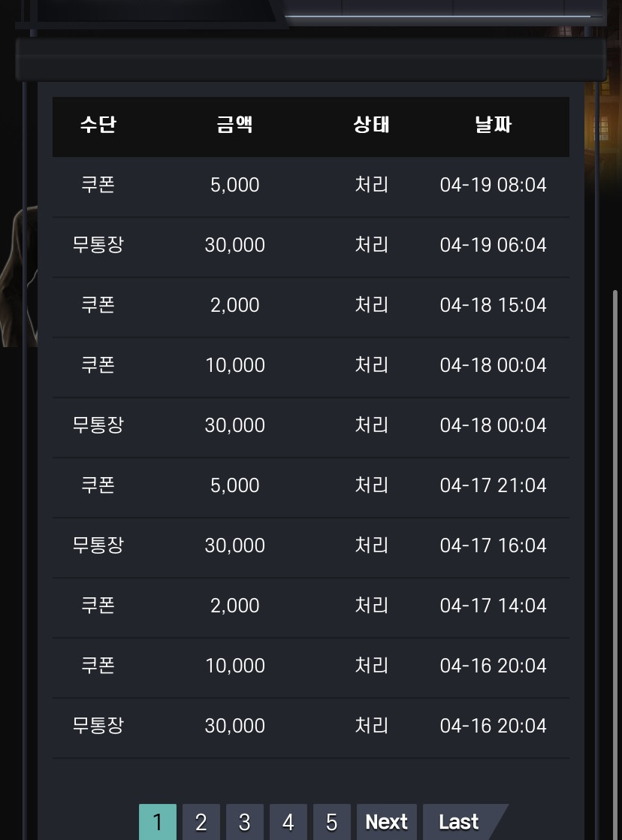Click the 수단 column header
Screen dimensions: 622x840
coord(98,125)
